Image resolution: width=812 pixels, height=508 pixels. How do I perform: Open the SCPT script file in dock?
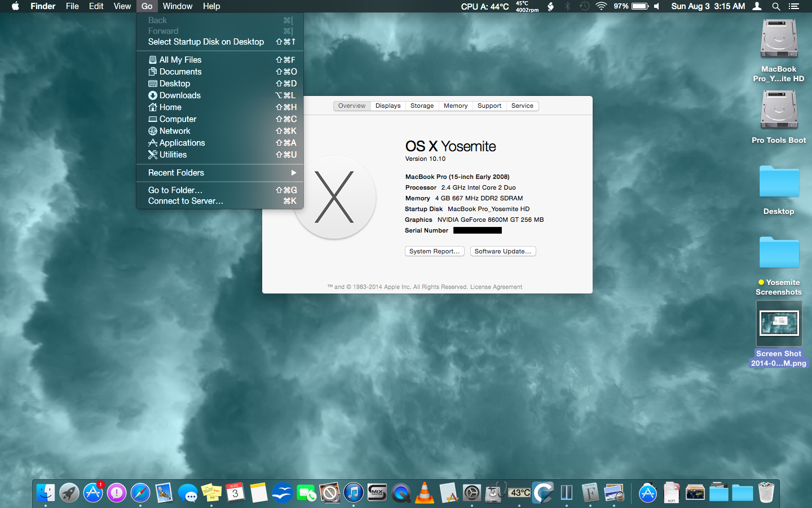(672, 493)
